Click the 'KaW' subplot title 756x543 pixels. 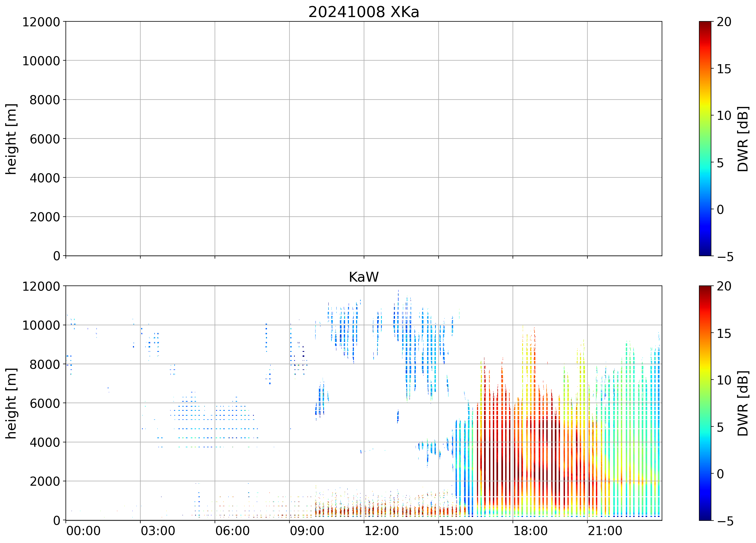363,277
